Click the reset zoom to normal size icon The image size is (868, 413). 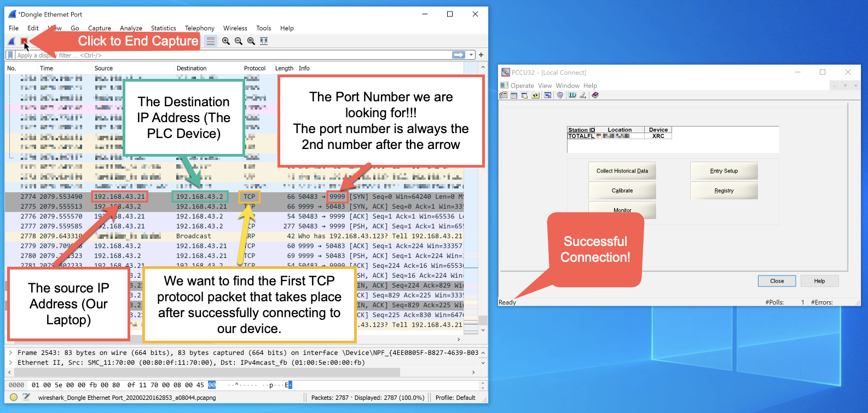click(x=251, y=41)
